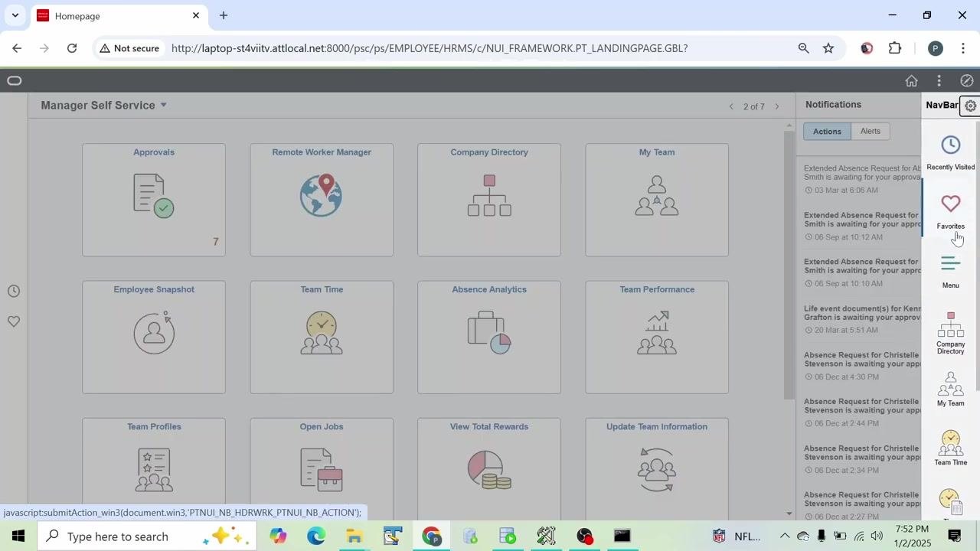The image size is (980, 551).
Task: Open the Absence Analytics tile
Action: click(x=489, y=337)
